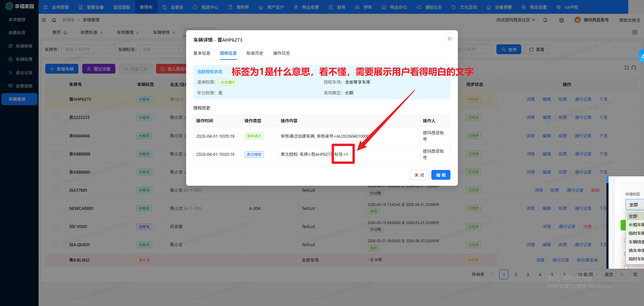The width and height of the screenshot is (644, 306).
Task: Click the fullscreen expand icon above table
Action: 626,68
